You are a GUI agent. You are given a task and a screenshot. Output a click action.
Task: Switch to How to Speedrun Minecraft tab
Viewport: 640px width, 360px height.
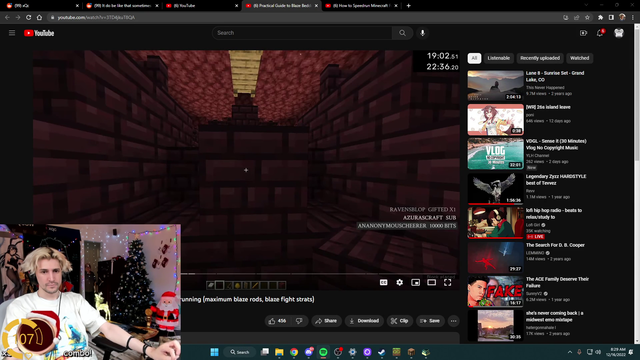tap(361, 6)
